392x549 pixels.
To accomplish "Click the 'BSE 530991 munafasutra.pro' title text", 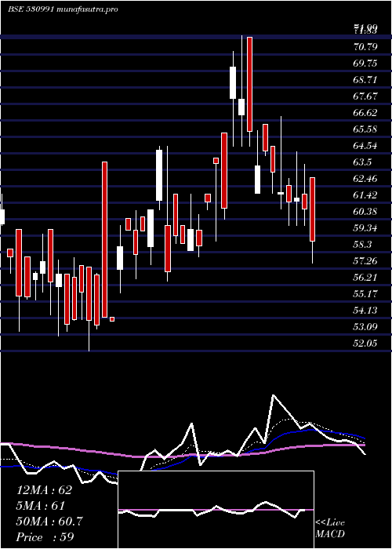I will point(63,9).
